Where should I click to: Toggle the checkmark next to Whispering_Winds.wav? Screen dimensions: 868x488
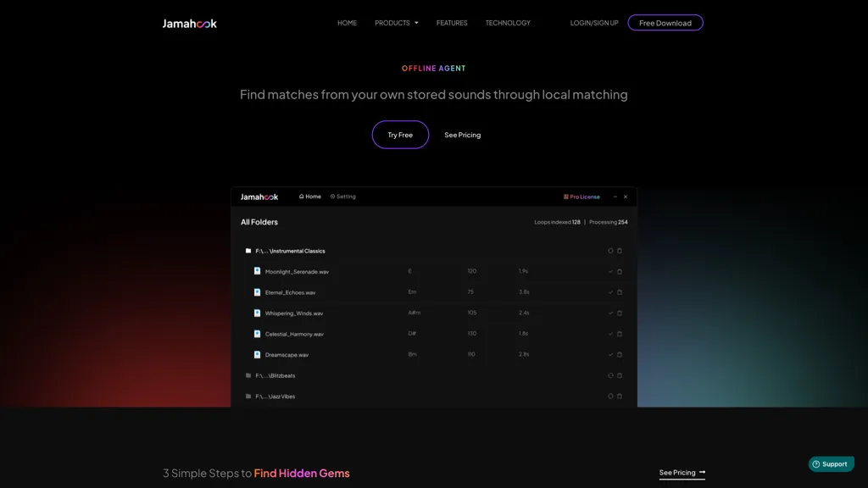610,313
